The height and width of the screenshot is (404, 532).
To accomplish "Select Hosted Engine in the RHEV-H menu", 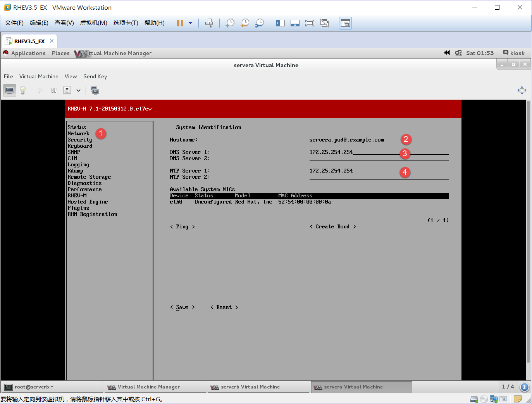I will (x=88, y=202).
